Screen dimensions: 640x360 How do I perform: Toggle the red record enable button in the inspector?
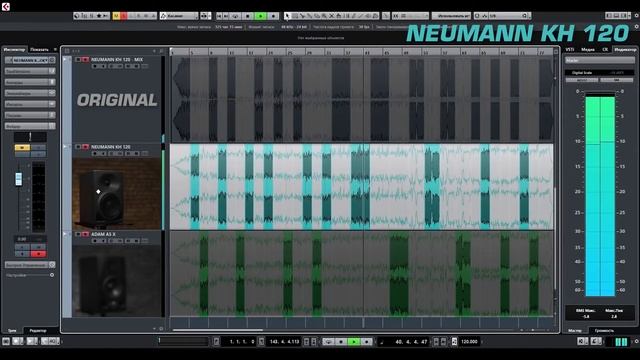[x=38, y=254]
